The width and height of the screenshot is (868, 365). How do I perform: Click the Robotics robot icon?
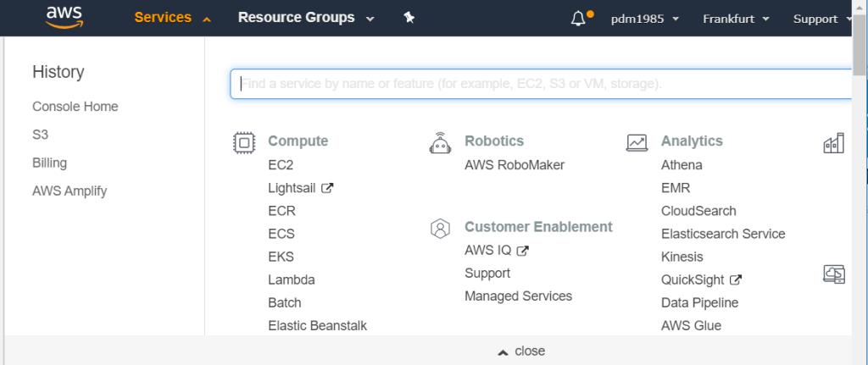[440, 142]
